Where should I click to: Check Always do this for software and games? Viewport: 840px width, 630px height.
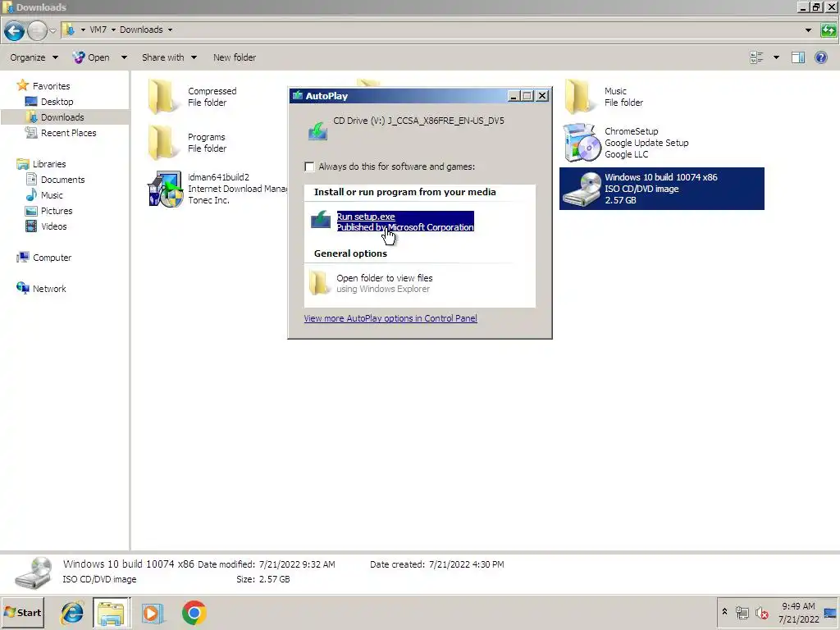pyautogui.click(x=309, y=167)
